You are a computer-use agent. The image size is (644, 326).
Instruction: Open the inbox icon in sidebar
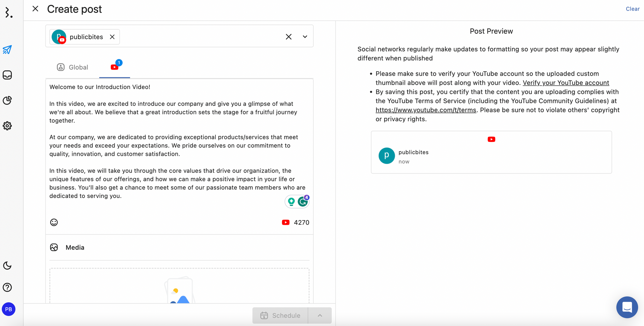(x=7, y=75)
